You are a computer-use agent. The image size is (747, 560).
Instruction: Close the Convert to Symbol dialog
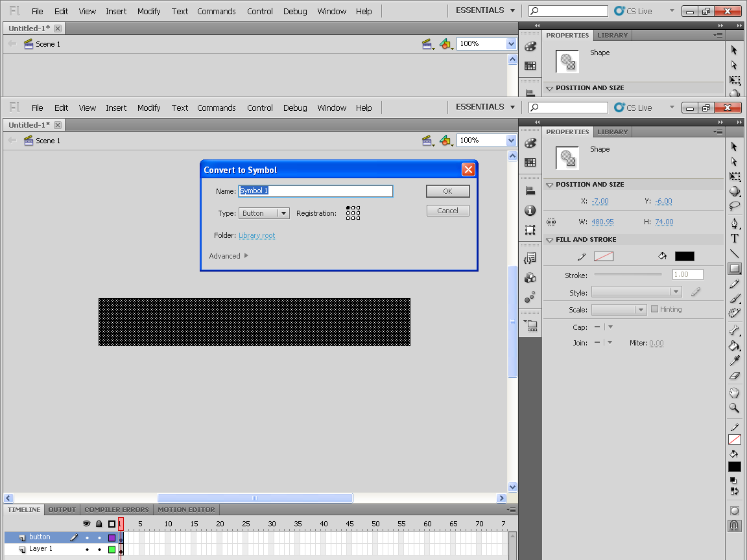pyautogui.click(x=468, y=170)
